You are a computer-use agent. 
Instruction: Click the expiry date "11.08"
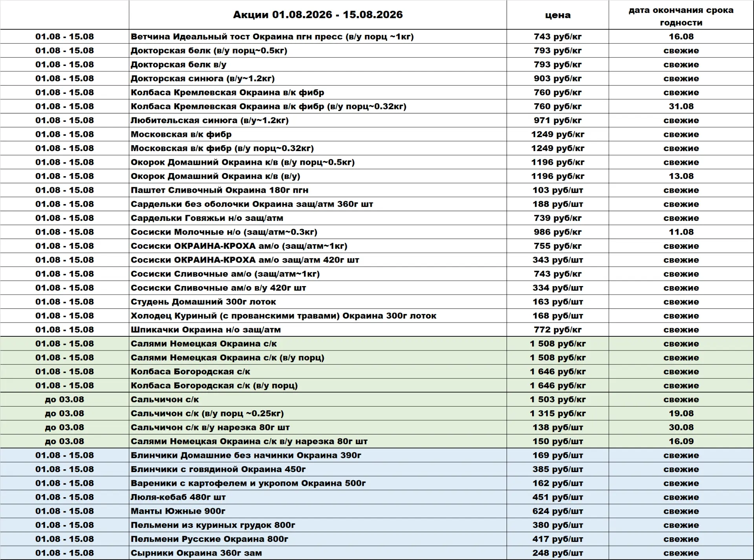[x=681, y=232]
